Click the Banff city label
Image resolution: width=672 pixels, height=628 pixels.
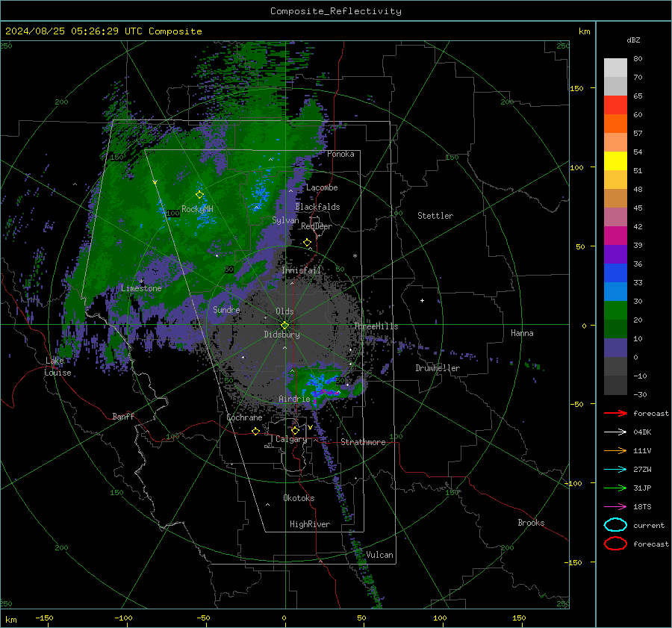point(123,416)
